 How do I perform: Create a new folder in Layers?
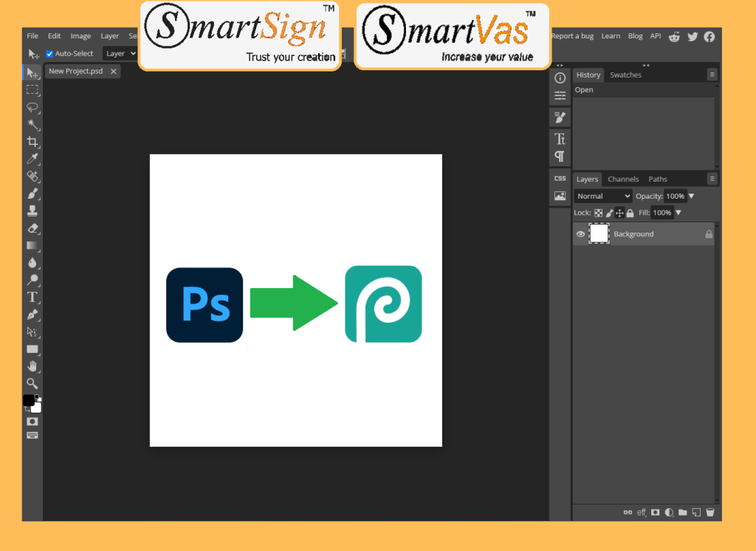point(683,513)
